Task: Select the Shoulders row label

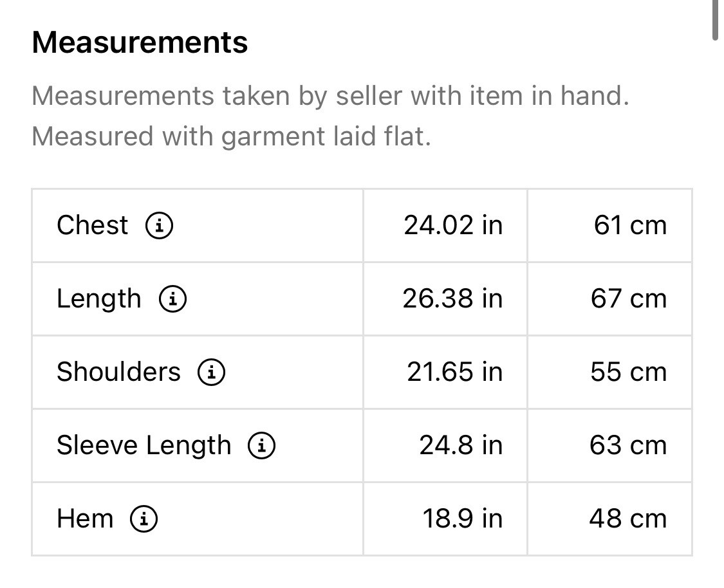Action: click(118, 372)
